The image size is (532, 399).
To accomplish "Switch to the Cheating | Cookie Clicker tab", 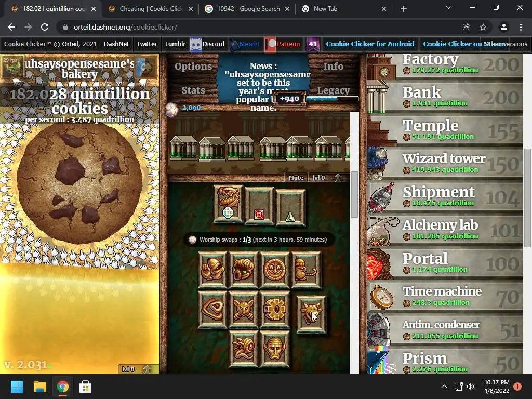I will (151, 9).
